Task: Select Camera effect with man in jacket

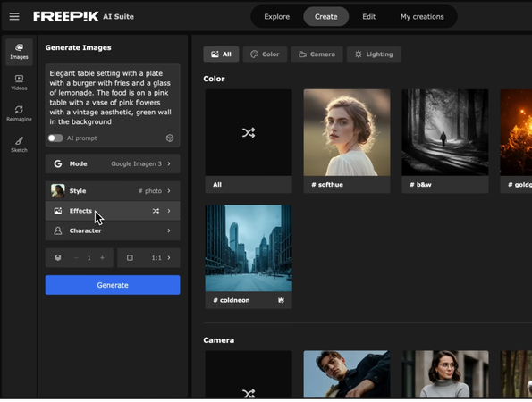Action: click(x=347, y=374)
